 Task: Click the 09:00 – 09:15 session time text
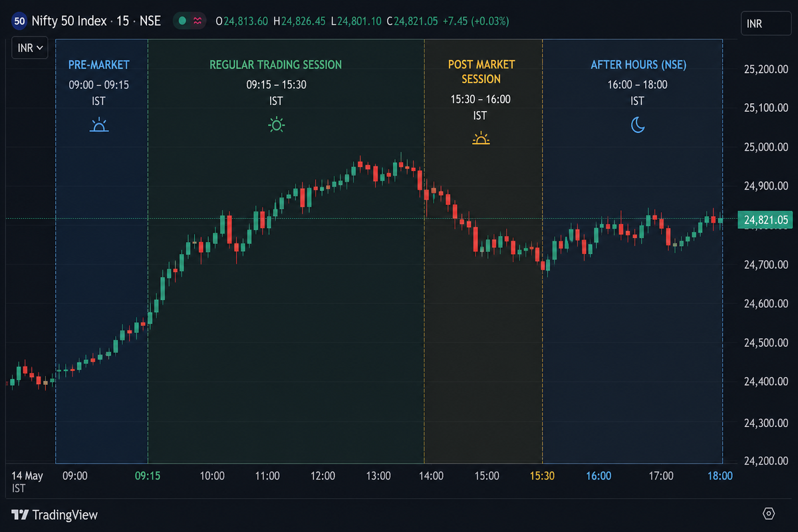tap(99, 84)
